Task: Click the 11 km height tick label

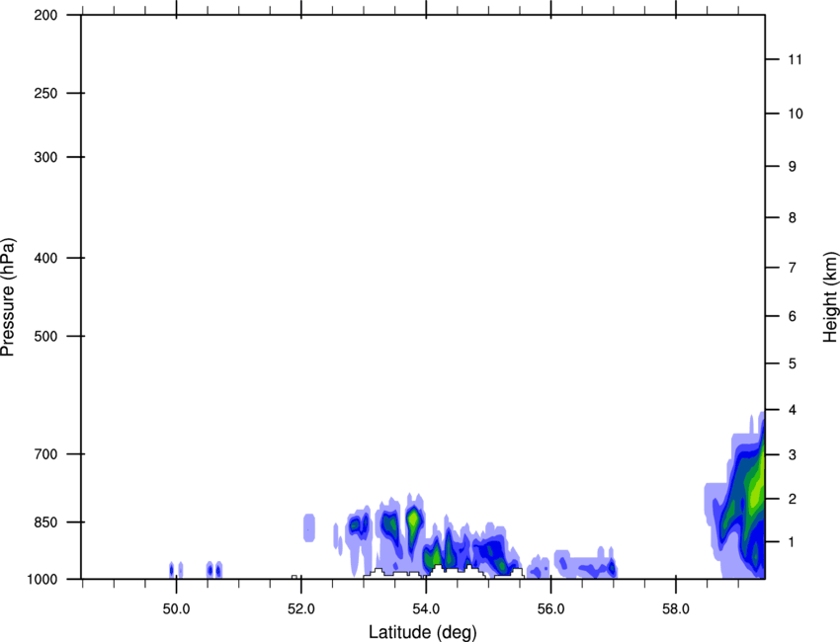Action: (x=794, y=60)
